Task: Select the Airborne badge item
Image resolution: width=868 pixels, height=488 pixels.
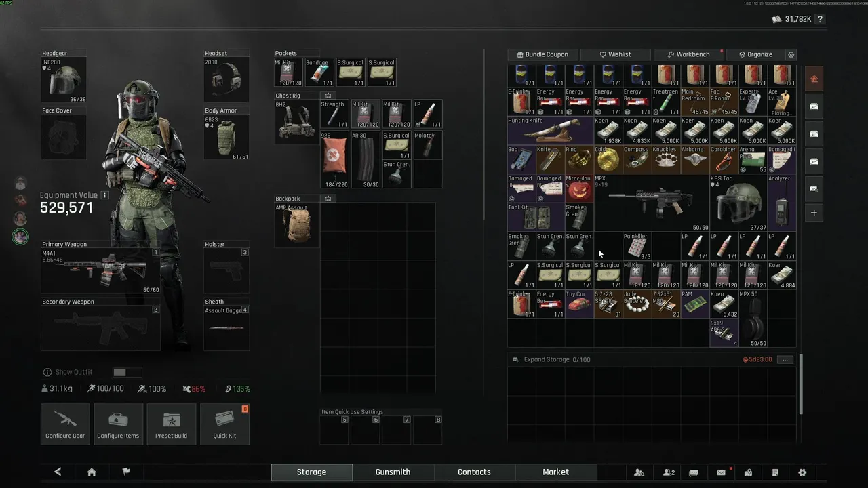Action: [x=694, y=159]
